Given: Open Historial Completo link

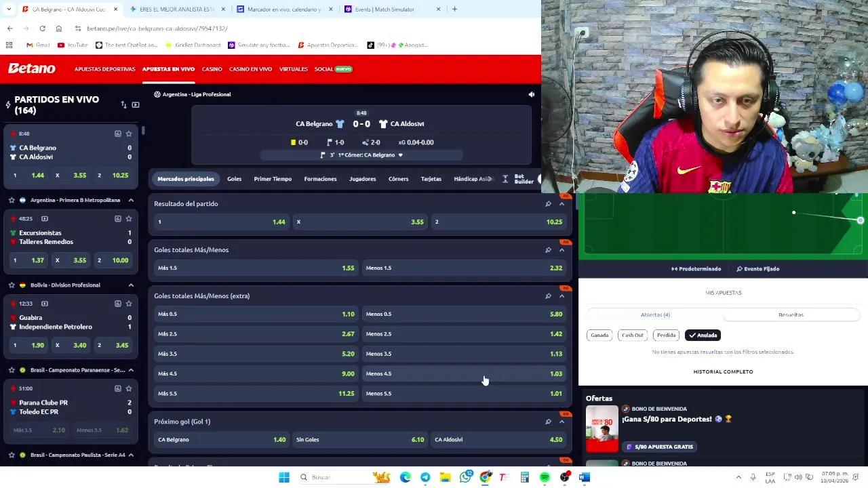Looking at the screenshot, I should [x=723, y=371].
